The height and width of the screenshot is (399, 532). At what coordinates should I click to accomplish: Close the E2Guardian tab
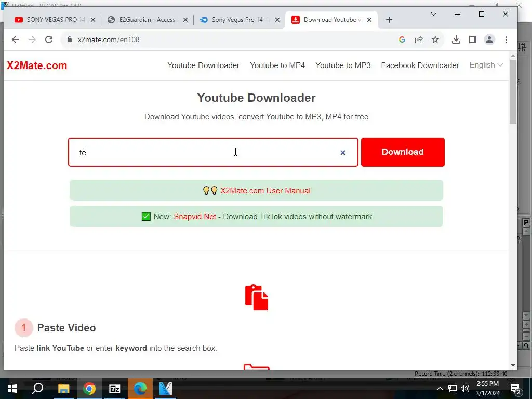[x=185, y=20]
